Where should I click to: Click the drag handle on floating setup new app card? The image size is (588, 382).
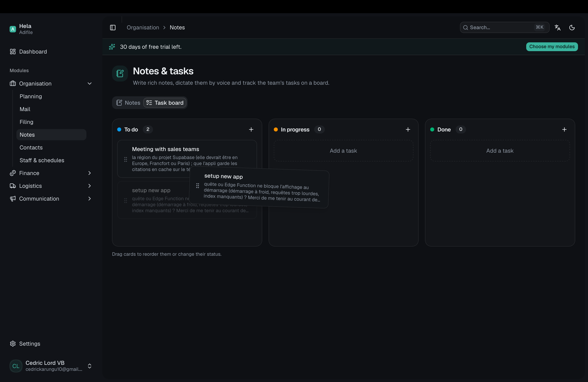(x=197, y=186)
